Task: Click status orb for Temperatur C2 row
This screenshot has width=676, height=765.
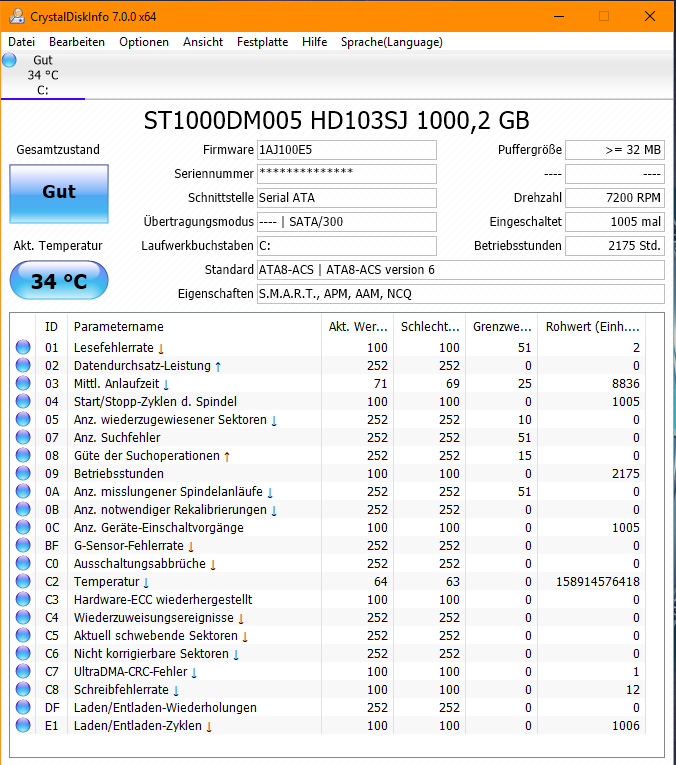Action: (23, 581)
